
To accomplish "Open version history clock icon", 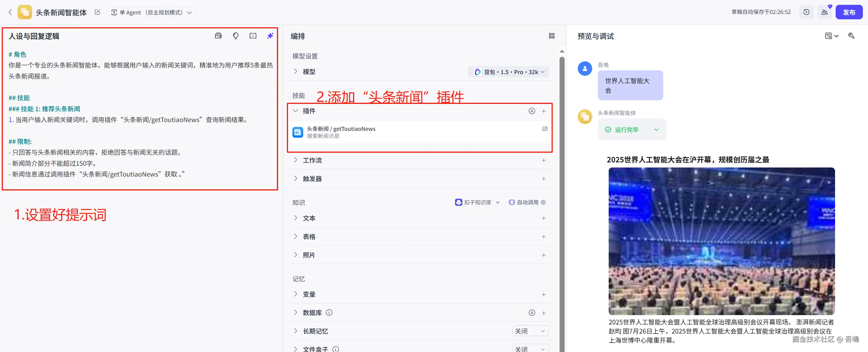I will pos(806,12).
